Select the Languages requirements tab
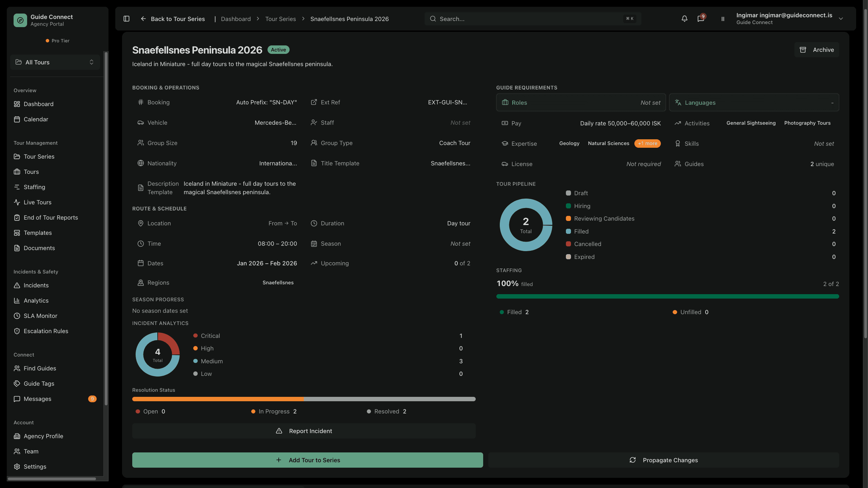868x488 pixels. pyautogui.click(x=753, y=102)
